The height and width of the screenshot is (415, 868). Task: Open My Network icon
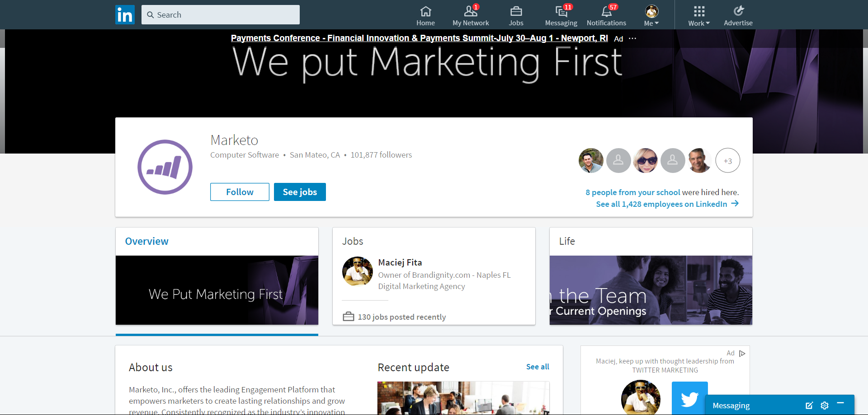click(471, 11)
